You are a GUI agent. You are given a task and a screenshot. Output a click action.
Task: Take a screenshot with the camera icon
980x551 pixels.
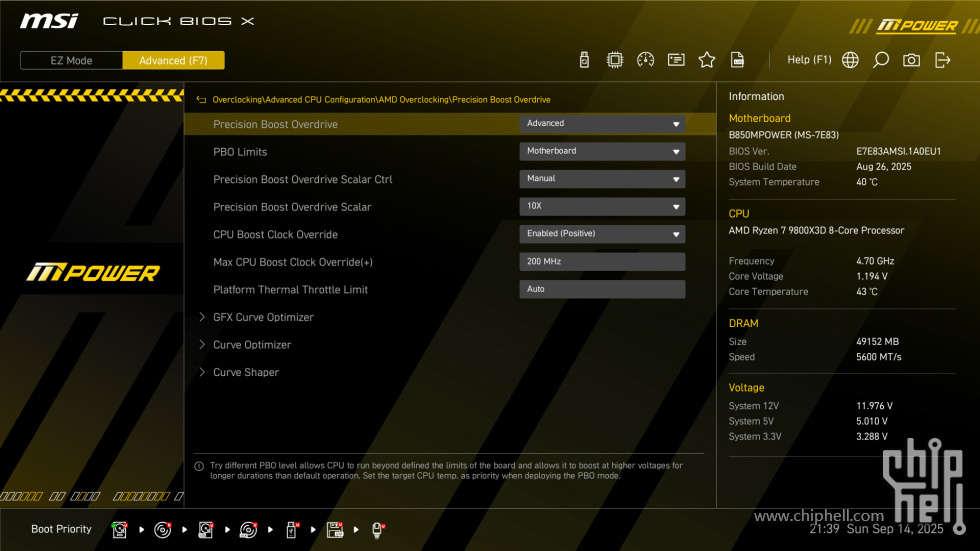[911, 60]
